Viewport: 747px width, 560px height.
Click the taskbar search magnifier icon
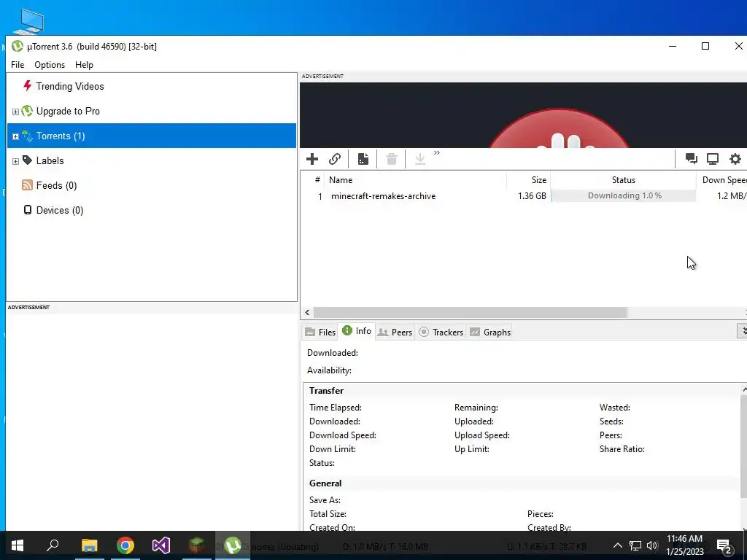[x=53, y=545]
